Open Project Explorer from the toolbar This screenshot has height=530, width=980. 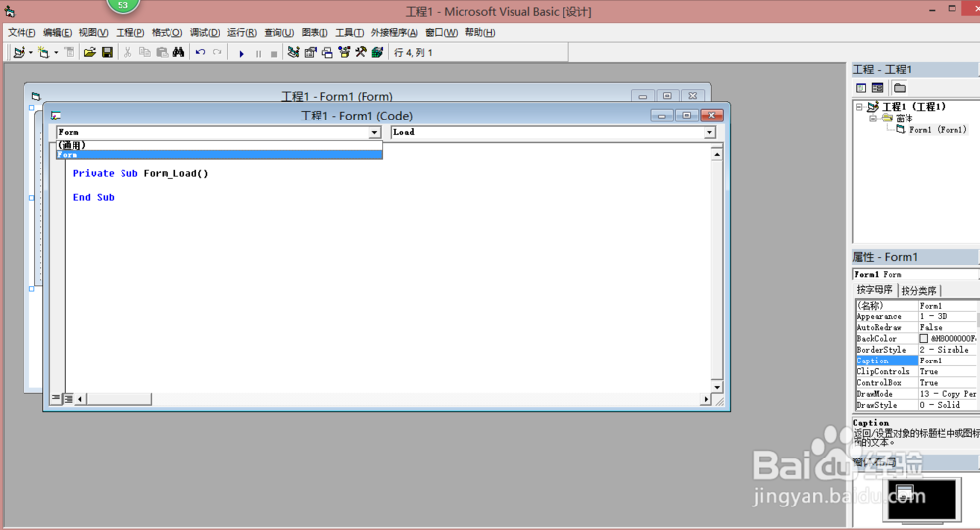click(293, 53)
